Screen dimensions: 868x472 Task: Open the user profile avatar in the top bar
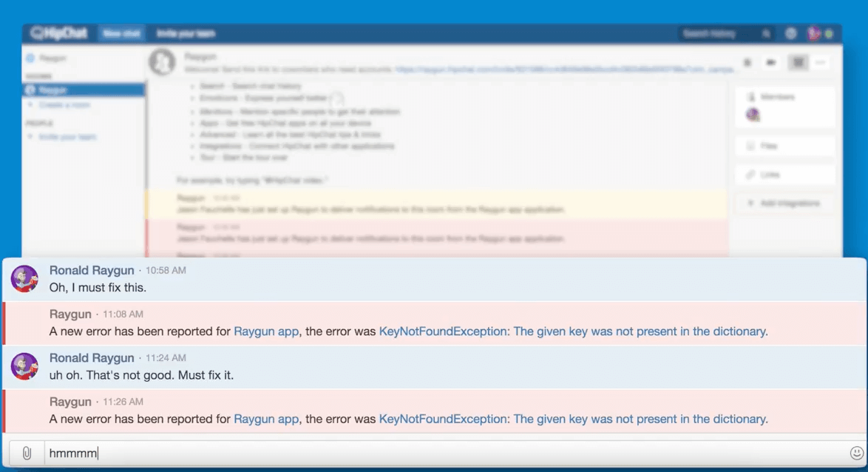[814, 34]
